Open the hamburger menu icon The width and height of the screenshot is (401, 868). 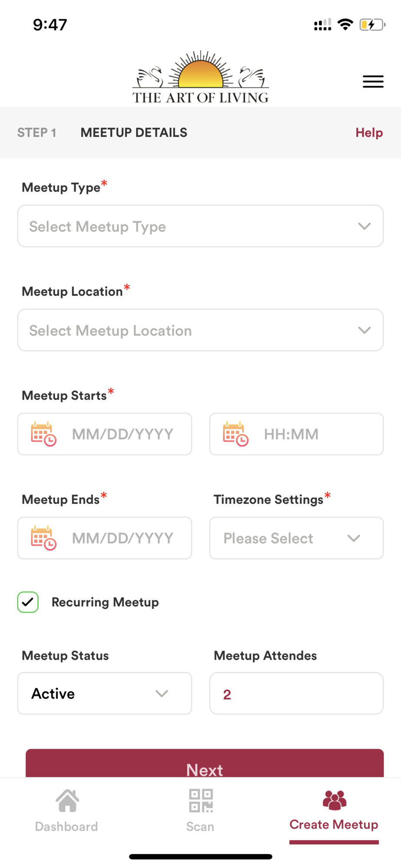[x=373, y=82]
